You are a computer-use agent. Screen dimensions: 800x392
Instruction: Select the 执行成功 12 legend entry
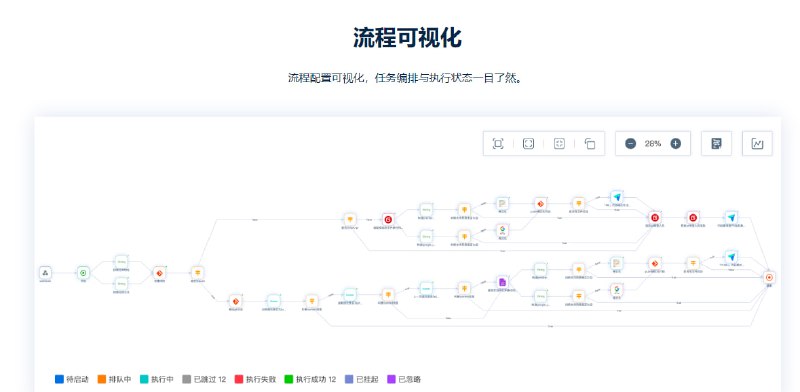[310, 379]
